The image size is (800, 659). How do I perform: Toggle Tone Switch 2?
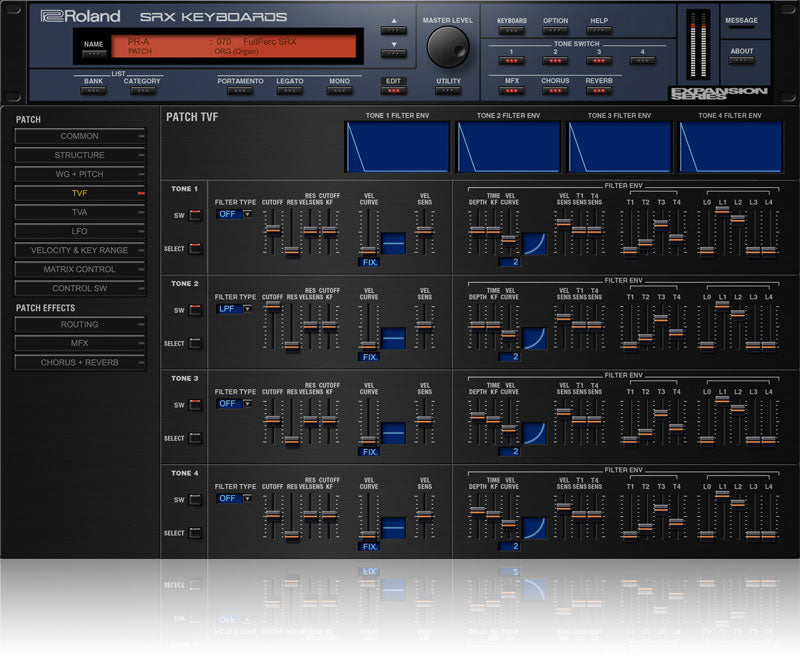click(x=555, y=61)
